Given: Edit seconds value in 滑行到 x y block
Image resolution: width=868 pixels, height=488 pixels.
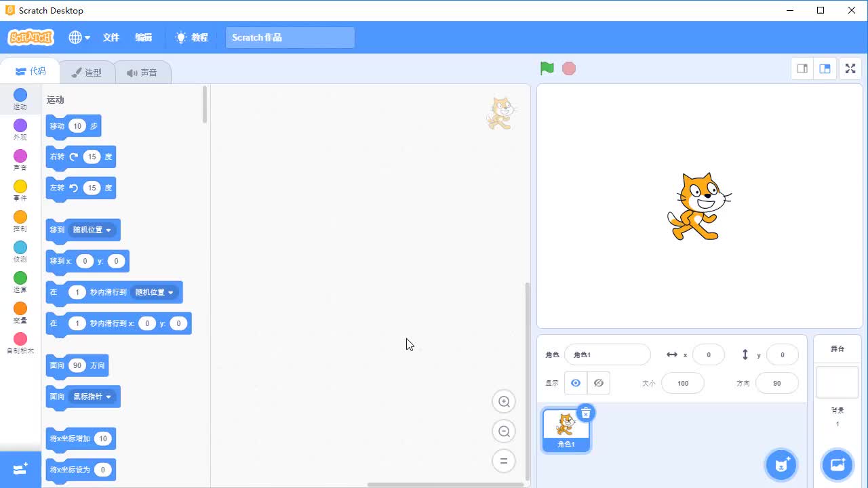Looking at the screenshot, I should 77,323.
